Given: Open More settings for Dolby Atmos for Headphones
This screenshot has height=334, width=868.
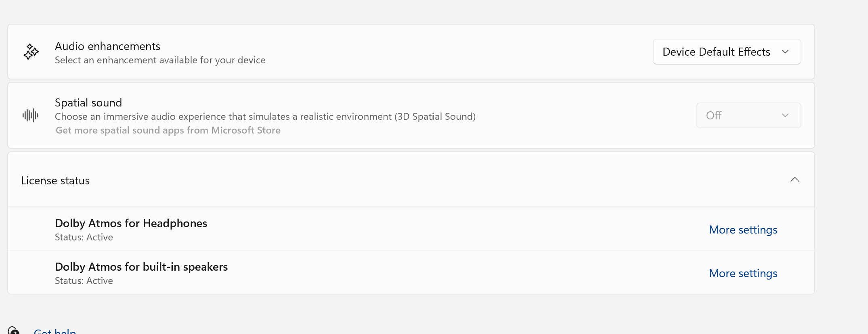Looking at the screenshot, I should click(x=742, y=229).
